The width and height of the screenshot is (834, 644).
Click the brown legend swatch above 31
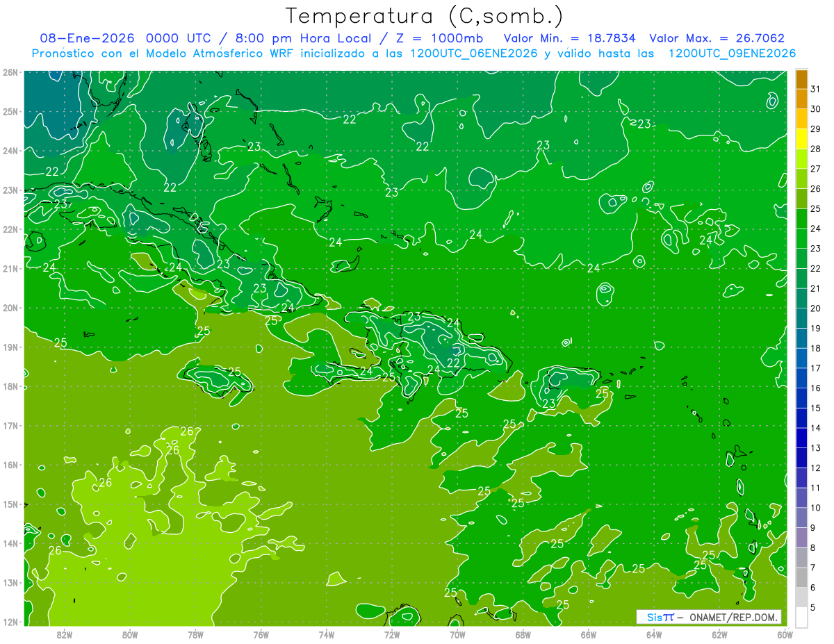click(x=801, y=79)
